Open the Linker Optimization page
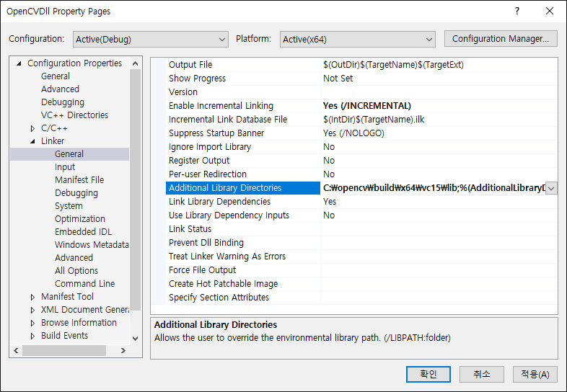567x392 pixels. pos(80,219)
